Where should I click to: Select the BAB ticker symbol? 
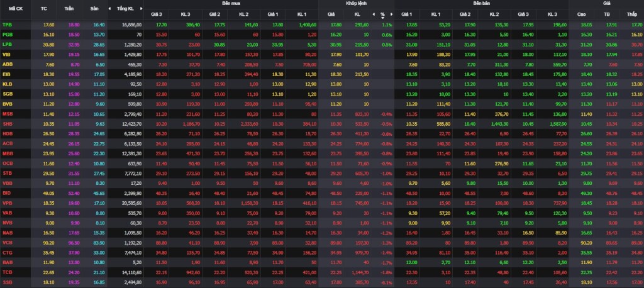click(x=7, y=262)
